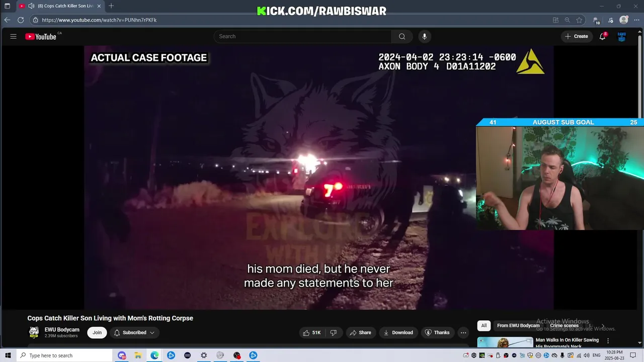
Task: Open the EWU Bodycam channel avatar
Action: tap(34, 332)
